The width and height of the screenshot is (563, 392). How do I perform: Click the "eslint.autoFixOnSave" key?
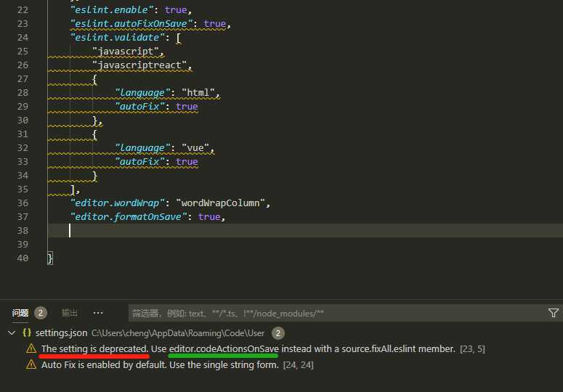coord(131,24)
